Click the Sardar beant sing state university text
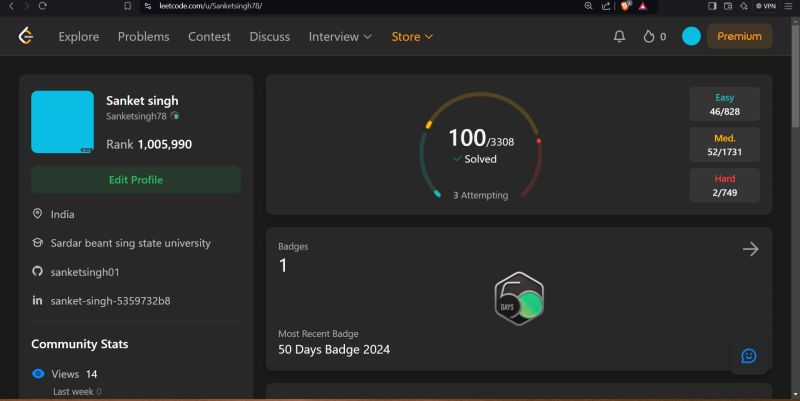Screen dimensions: 800x401 131,243
